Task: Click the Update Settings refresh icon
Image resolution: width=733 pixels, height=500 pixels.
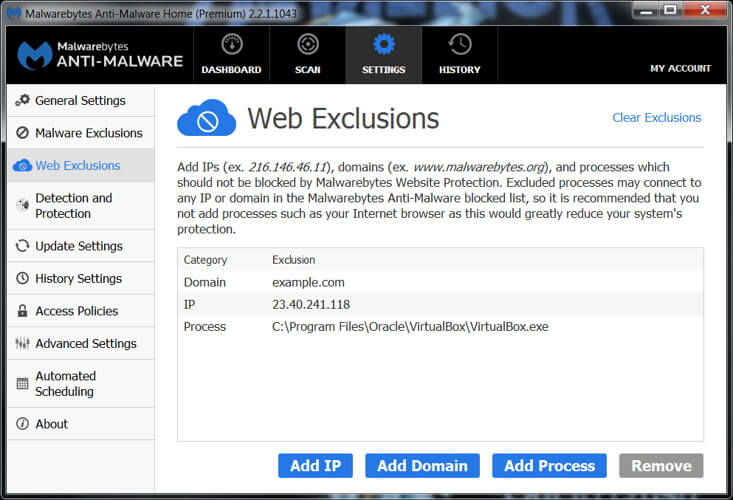Action: point(22,246)
